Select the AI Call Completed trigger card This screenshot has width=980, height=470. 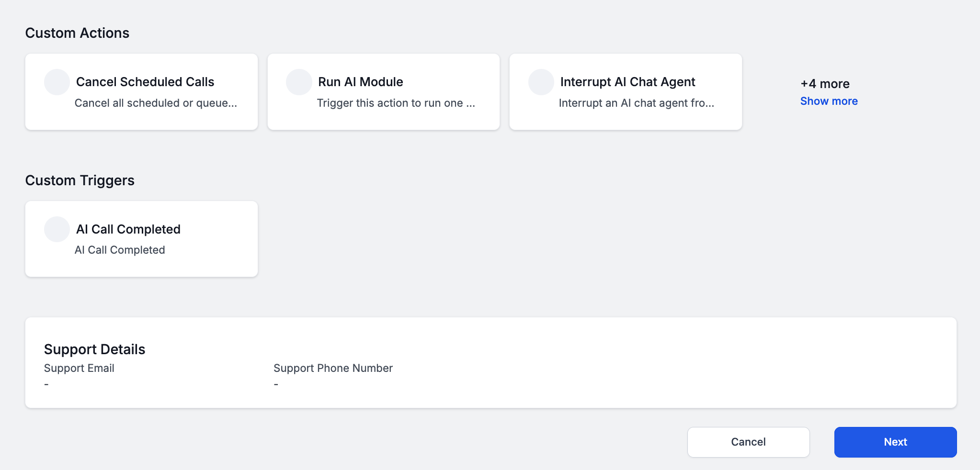click(x=141, y=238)
